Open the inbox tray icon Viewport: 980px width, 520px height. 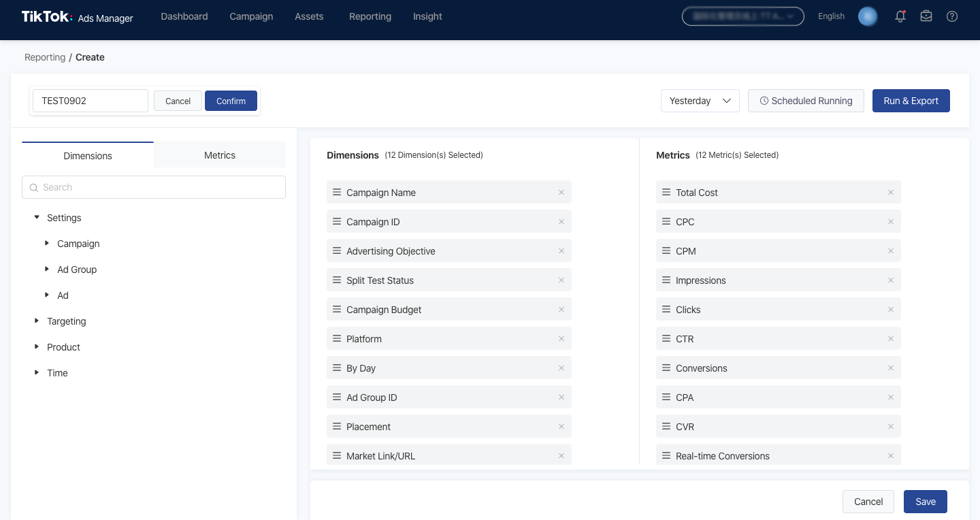[926, 16]
